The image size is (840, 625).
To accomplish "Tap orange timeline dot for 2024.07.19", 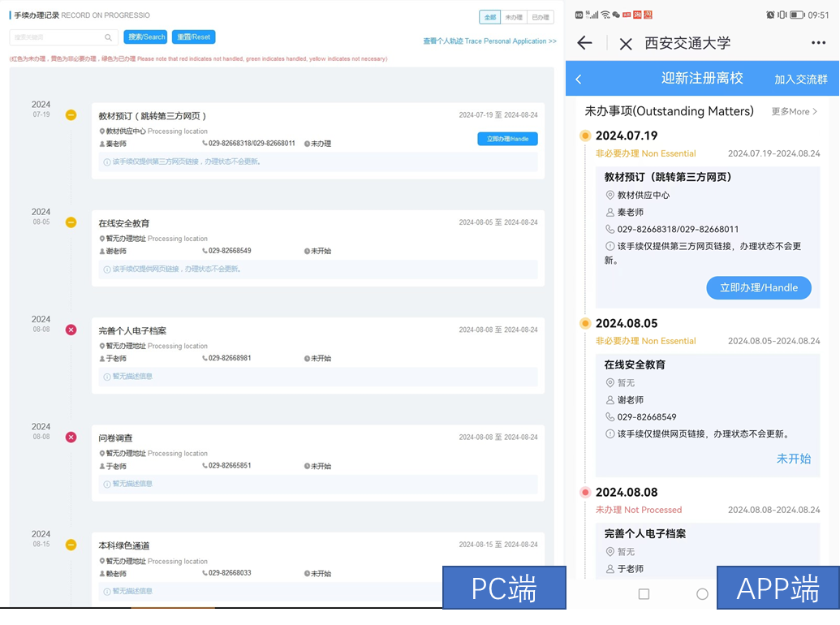I will click(585, 136).
